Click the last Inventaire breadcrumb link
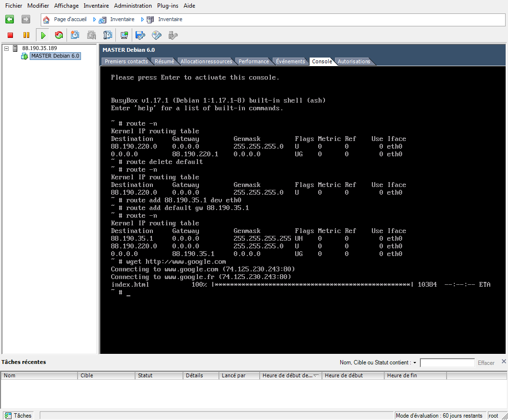This screenshot has width=508, height=420. coord(170,20)
